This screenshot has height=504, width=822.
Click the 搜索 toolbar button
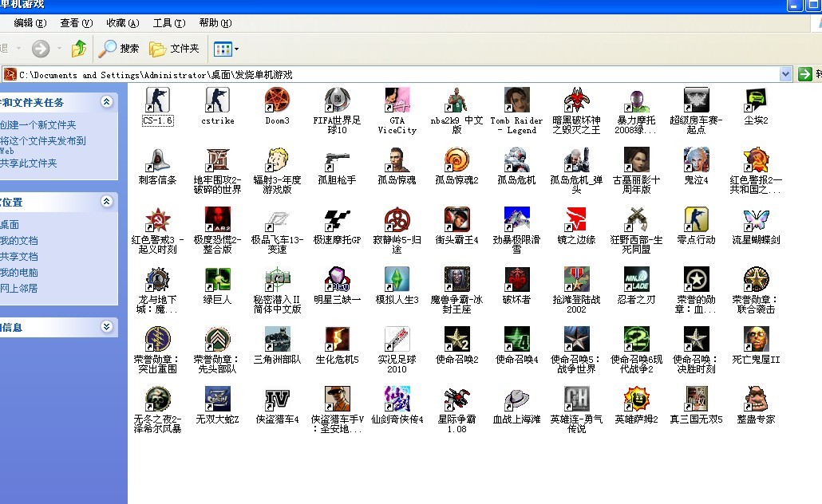[x=119, y=49]
